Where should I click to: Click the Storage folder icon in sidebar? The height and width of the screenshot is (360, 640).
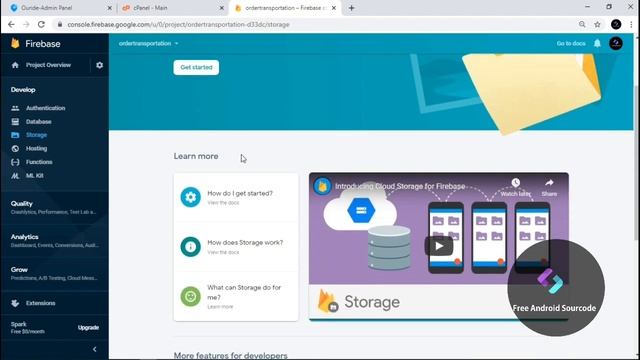[15, 135]
